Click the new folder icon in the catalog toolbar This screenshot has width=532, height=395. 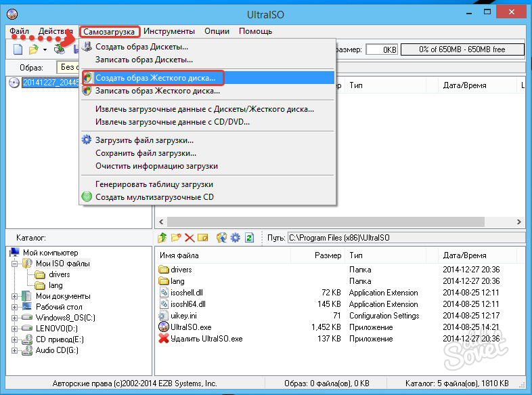click(176, 238)
